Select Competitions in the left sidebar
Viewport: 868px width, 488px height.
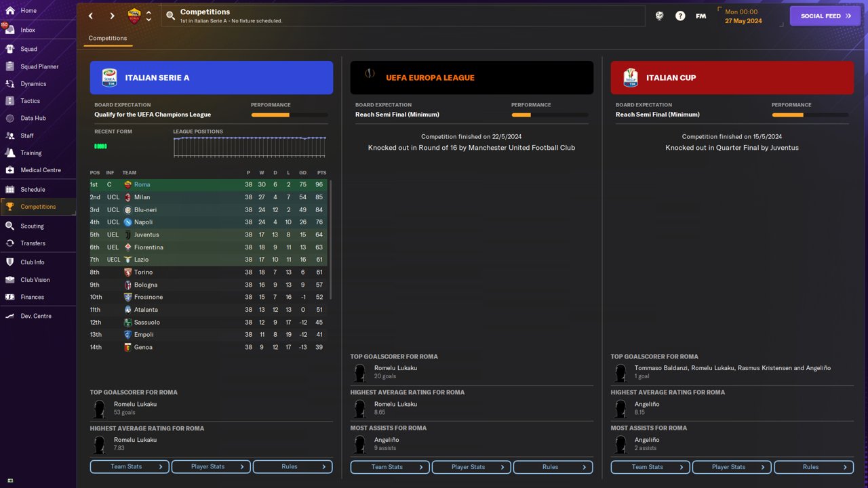38,207
